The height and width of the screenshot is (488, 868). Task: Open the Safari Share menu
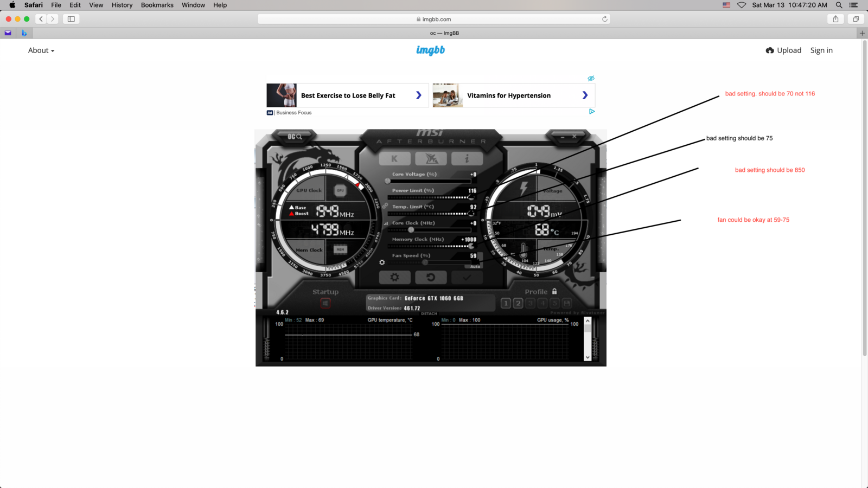(835, 19)
